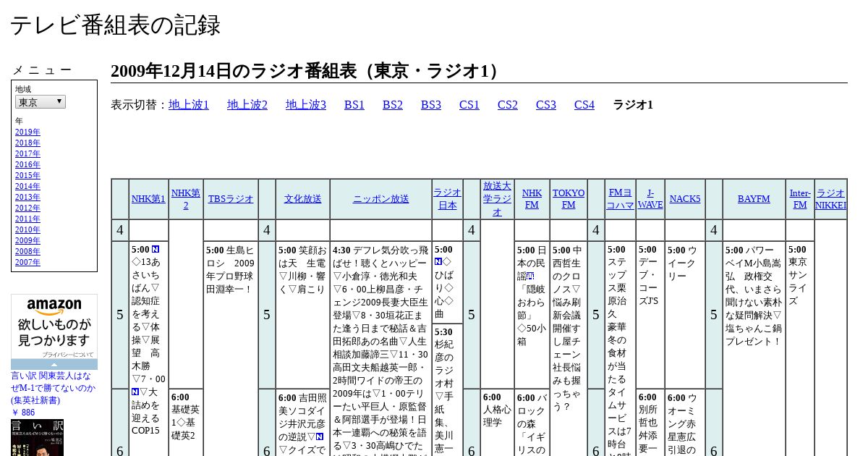Open the 地域 region dropdown showing 東京
The image size is (868, 456).
(41, 102)
